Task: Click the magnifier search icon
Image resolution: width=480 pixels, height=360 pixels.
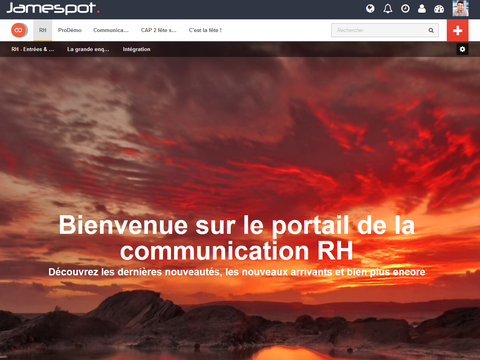Action: pos(431,30)
